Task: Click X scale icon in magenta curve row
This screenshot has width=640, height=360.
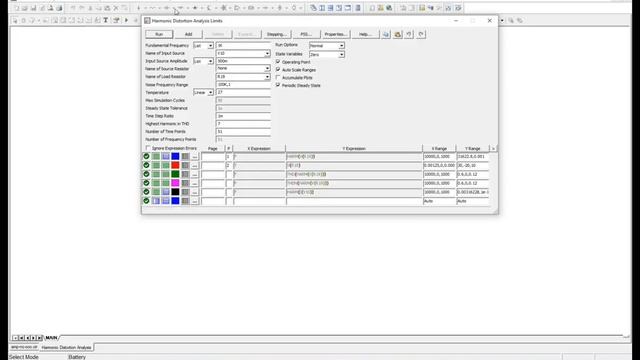Action: 156,183
